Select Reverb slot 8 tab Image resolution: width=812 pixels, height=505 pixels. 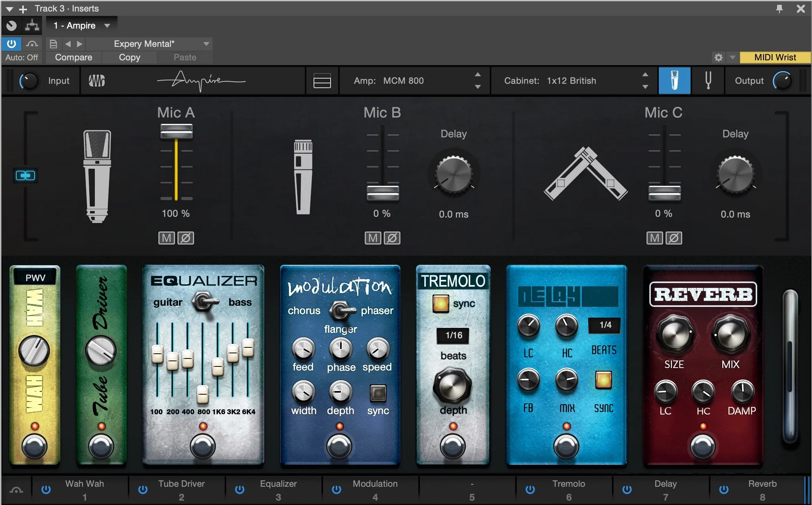coord(762,490)
